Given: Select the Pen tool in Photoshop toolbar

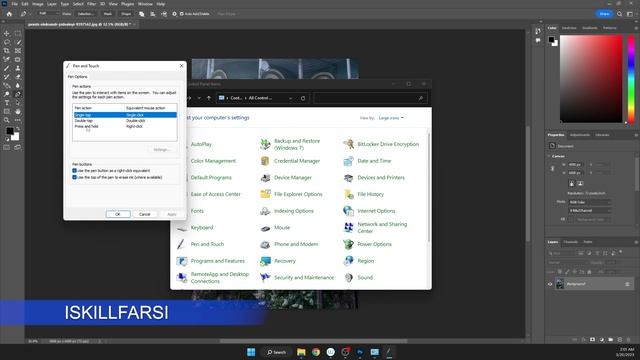Looking at the screenshot, I should click(x=18, y=94).
